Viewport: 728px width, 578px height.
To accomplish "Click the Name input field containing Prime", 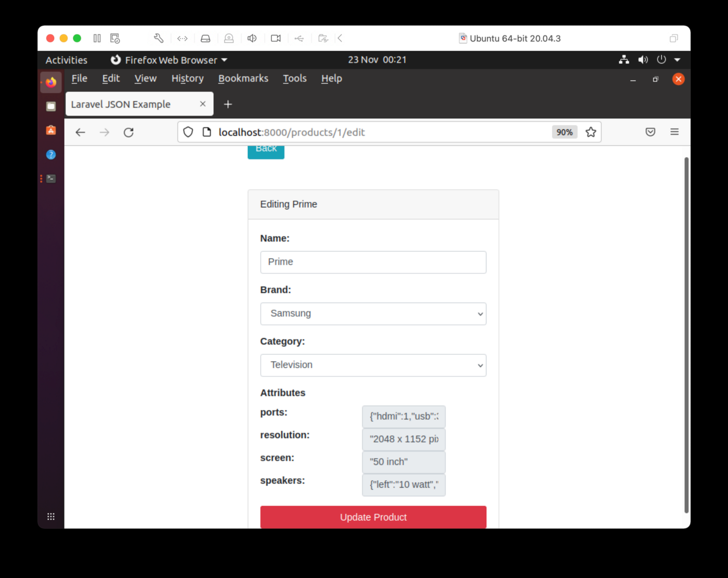I will tap(373, 262).
